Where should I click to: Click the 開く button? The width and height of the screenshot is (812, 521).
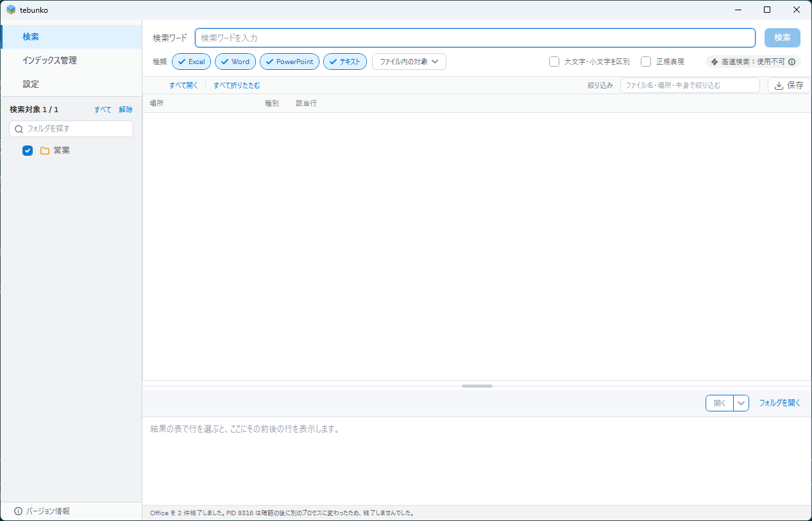(720, 403)
